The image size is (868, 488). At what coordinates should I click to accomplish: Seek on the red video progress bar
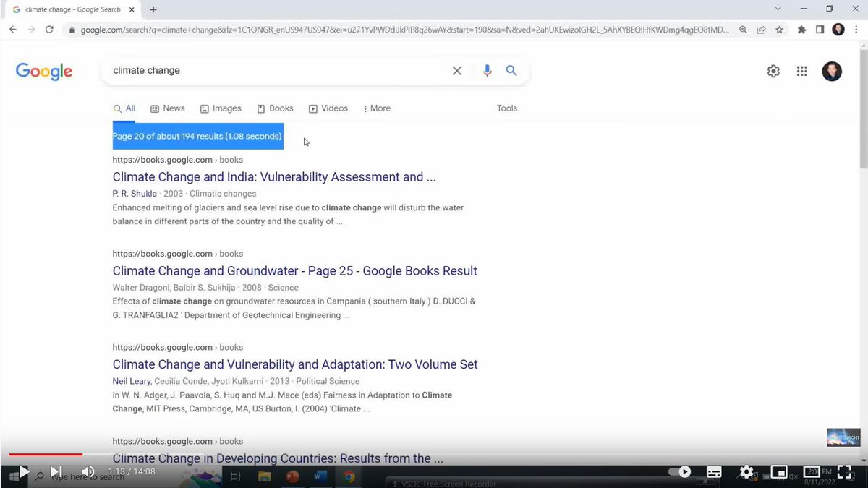pos(46,454)
